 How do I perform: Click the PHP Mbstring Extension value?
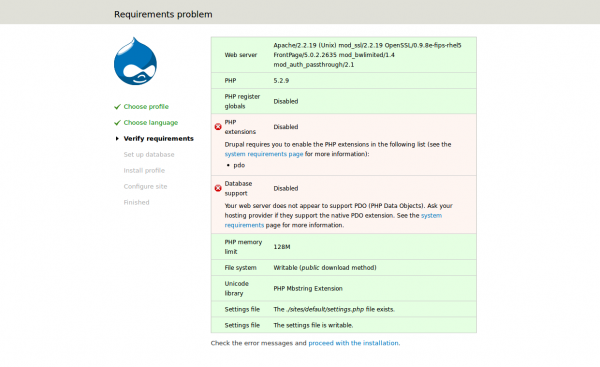coord(308,289)
